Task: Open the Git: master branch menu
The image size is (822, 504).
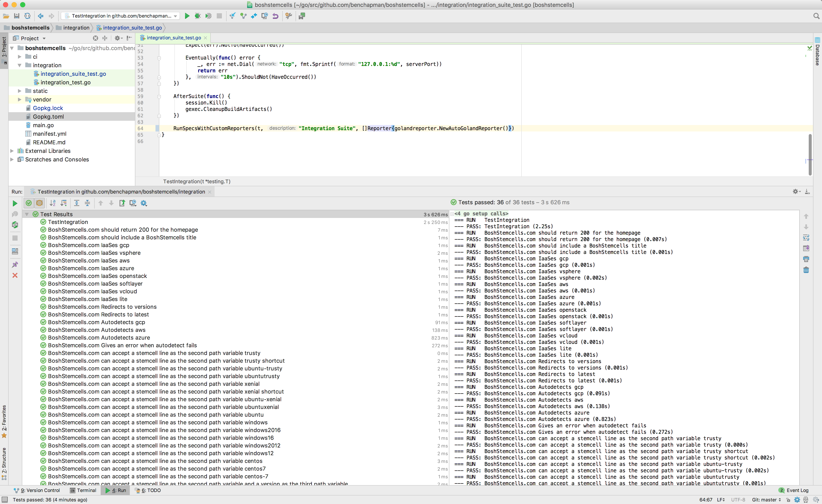Action: pos(766,500)
